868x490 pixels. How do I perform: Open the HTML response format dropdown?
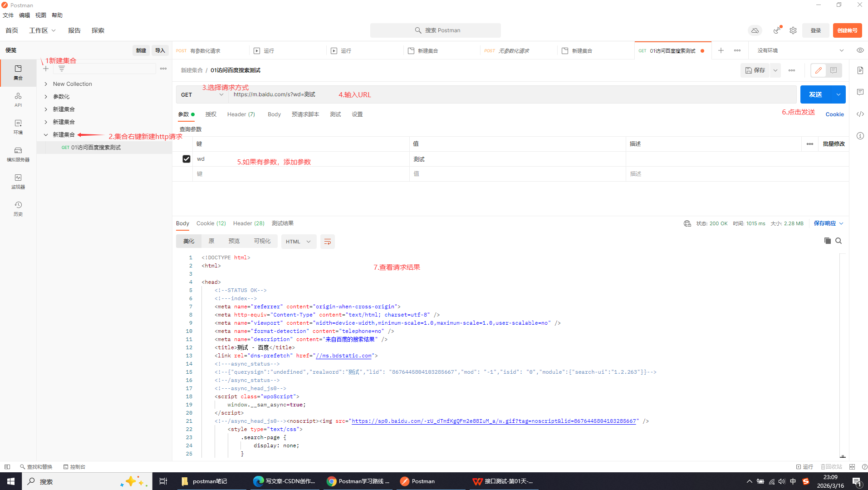pos(299,242)
